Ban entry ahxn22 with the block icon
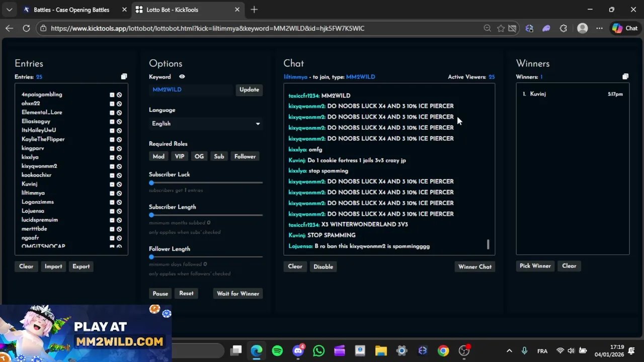This screenshot has height=362, width=644. [x=119, y=104]
